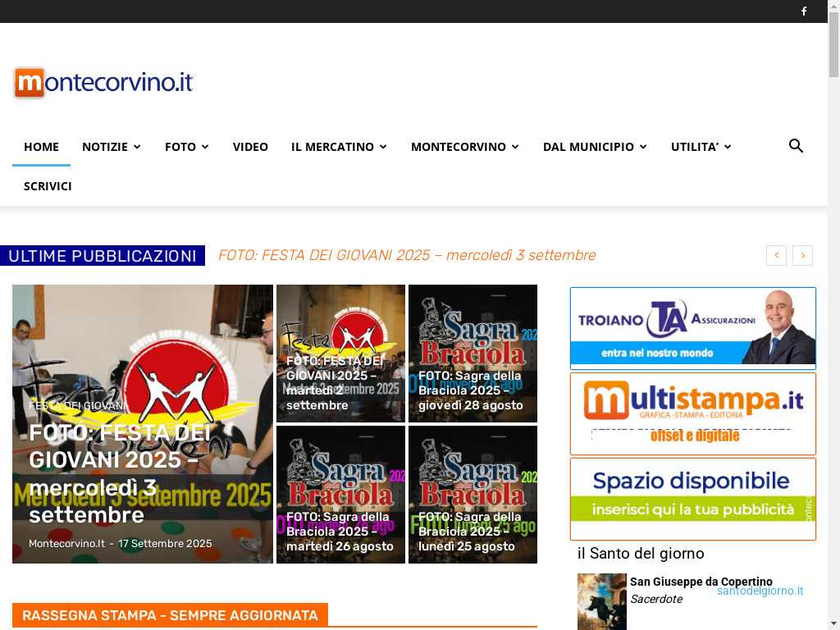This screenshot has width=840, height=630.
Task: Click the FESTA DEI GIOVANI category label
Action: (78, 405)
